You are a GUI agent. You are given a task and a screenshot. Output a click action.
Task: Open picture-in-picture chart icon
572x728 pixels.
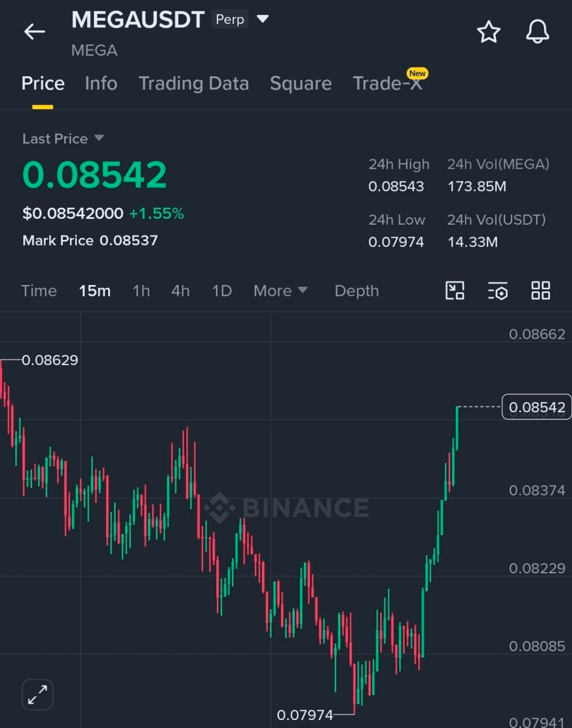point(455,291)
